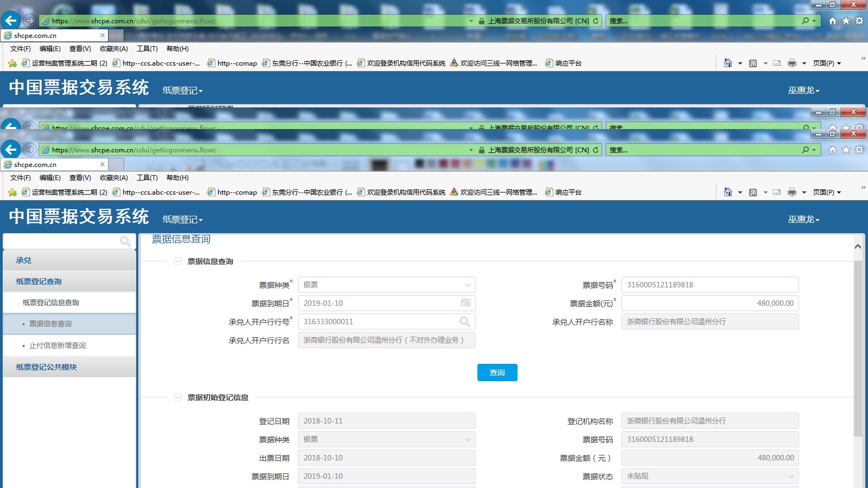Select 止付信息新增查询 in the sidebar
The height and width of the screenshot is (488, 868).
(x=58, y=345)
